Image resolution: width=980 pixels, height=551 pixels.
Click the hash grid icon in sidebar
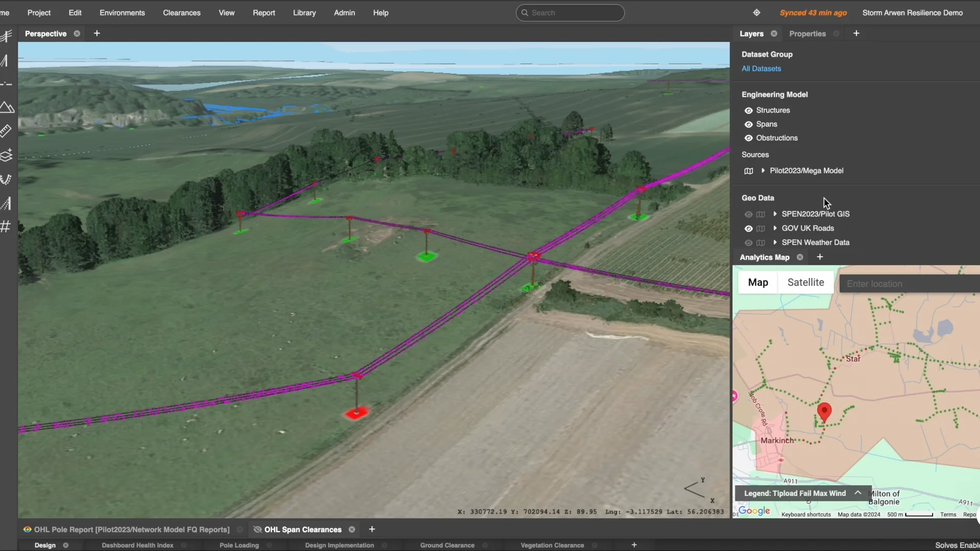6,227
